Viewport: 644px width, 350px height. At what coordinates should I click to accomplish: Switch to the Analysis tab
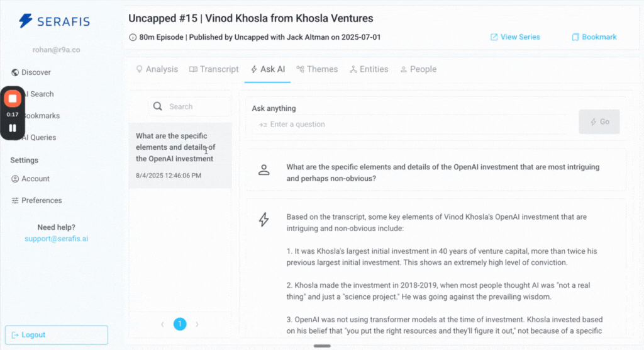coord(157,69)
